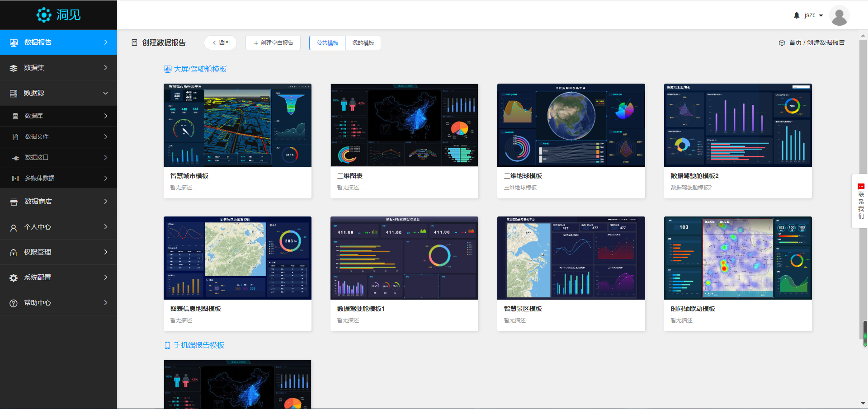
Task: Go to 首页 via the breadcrumb
Action: coord(795,42)
